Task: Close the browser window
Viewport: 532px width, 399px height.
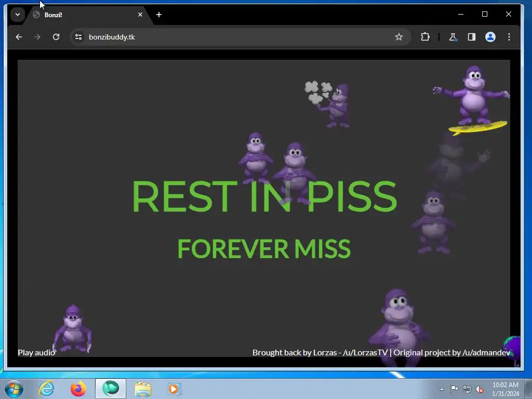Action: click(508, 14)
